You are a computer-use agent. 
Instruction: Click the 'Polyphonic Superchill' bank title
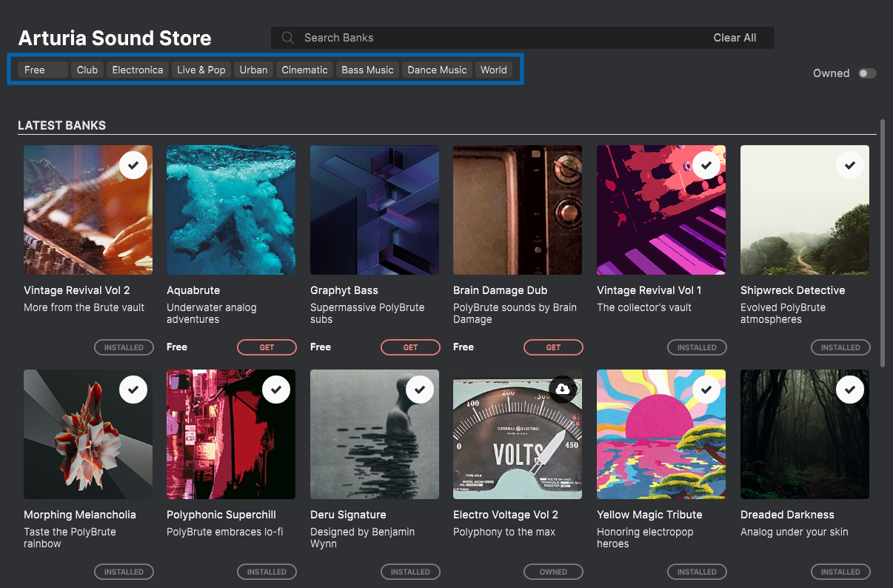point(221,515)
